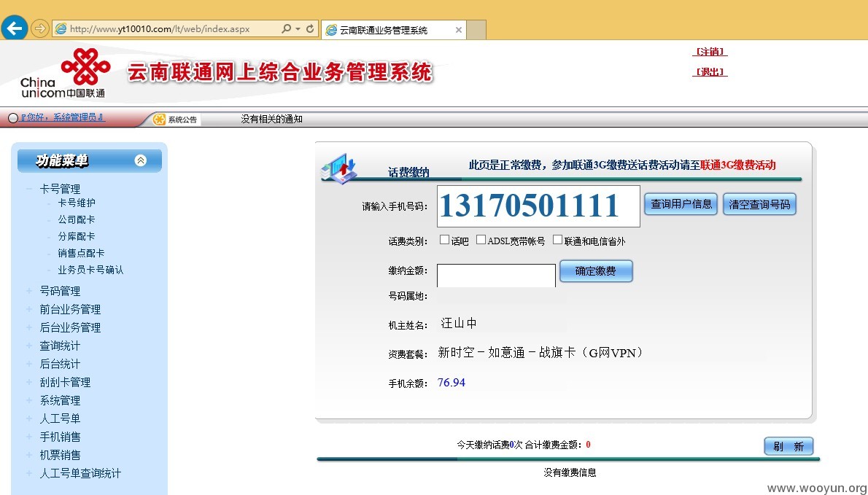This screenshot has width=868, height=495.
Task: Click the browser forward arrow button
Action: click(40, 28)
